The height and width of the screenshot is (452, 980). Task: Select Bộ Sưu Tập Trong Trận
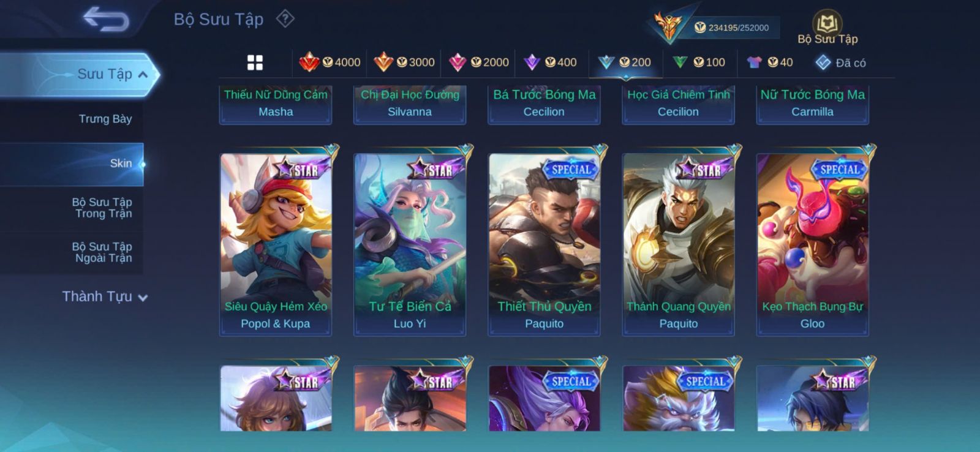coord(102,208)
